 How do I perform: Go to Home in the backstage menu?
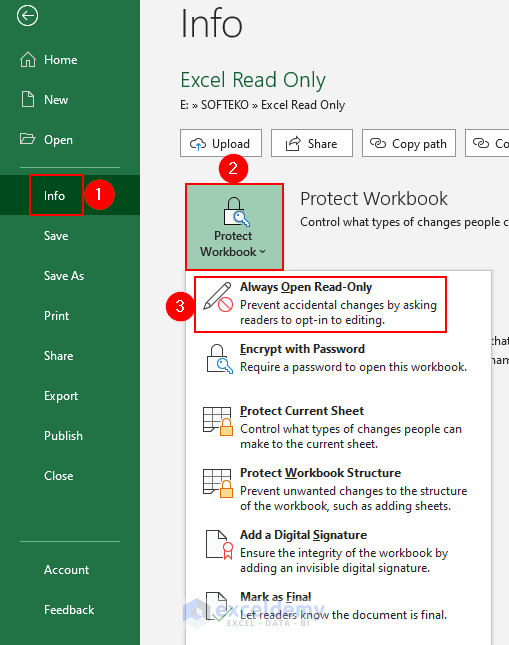pyautogui.click(x=70, y=60)
